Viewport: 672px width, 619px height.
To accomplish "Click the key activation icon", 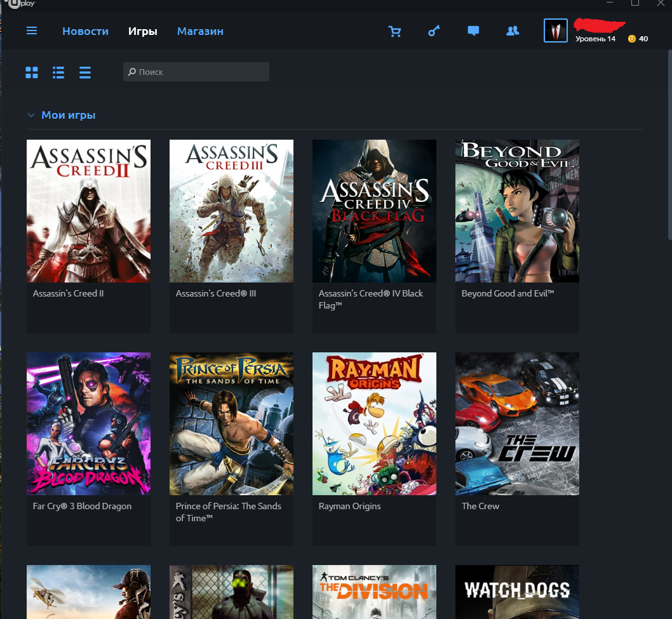I will coord(434,31).
